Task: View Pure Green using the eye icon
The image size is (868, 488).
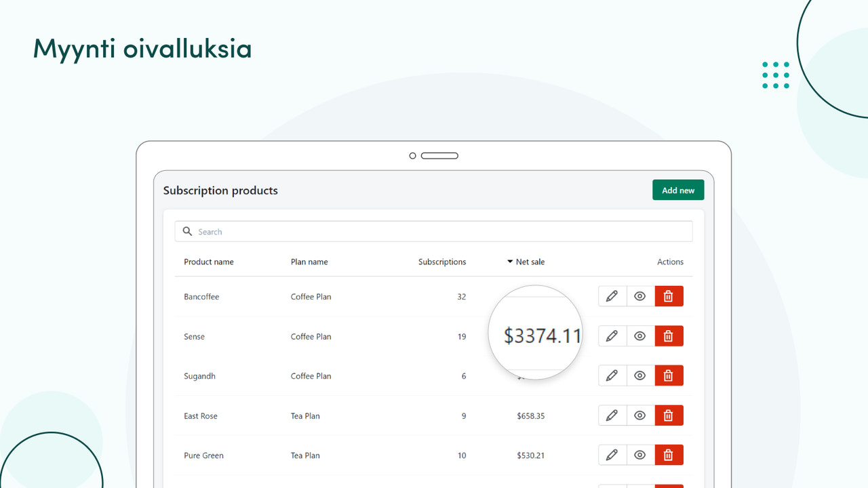Action: 640,455
